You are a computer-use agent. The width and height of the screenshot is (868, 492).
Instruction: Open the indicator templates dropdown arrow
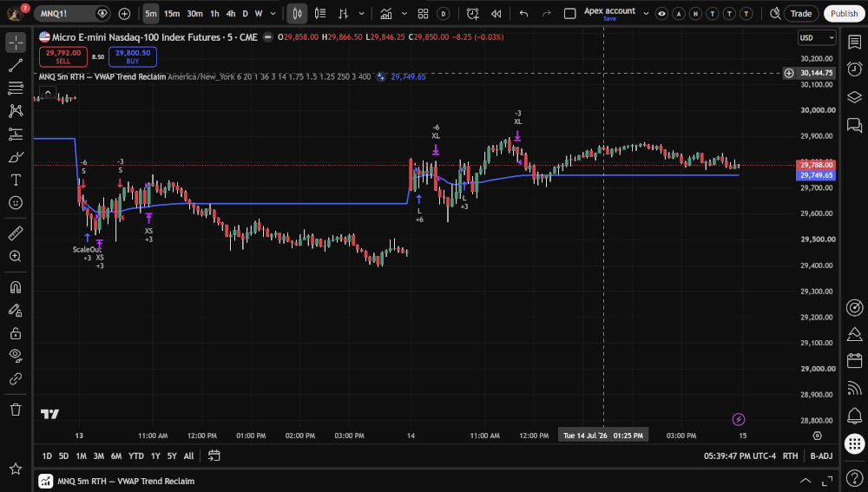pyautogui.click(x=404, y=14)
